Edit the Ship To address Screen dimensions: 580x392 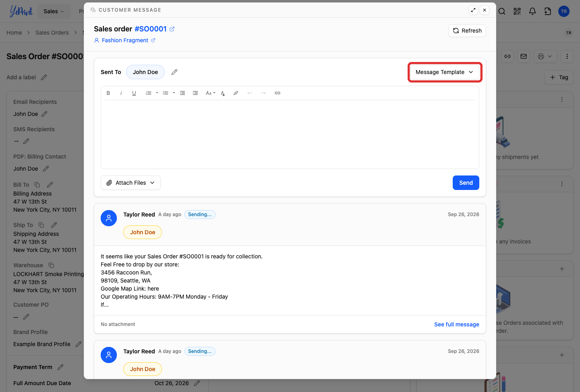[54, 225]
